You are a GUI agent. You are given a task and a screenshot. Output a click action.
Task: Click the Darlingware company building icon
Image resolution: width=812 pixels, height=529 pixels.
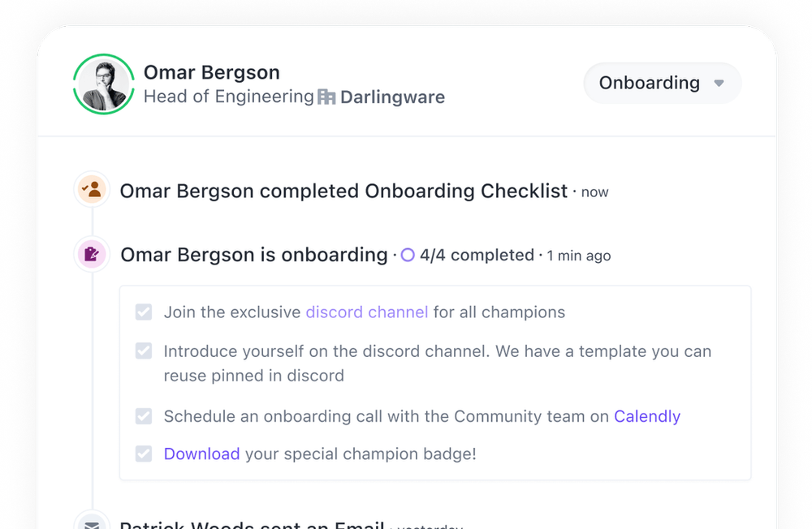(x=326, y=97)
